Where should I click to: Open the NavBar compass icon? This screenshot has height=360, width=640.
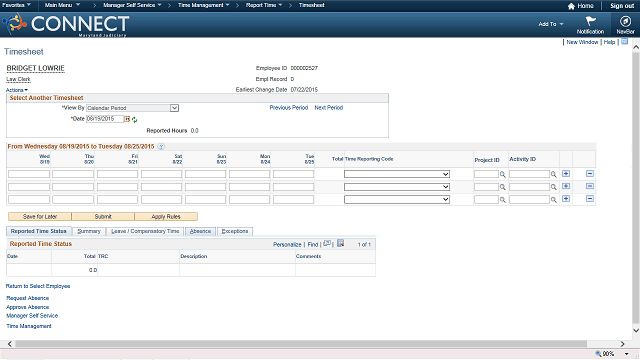(x=625, y=21)
